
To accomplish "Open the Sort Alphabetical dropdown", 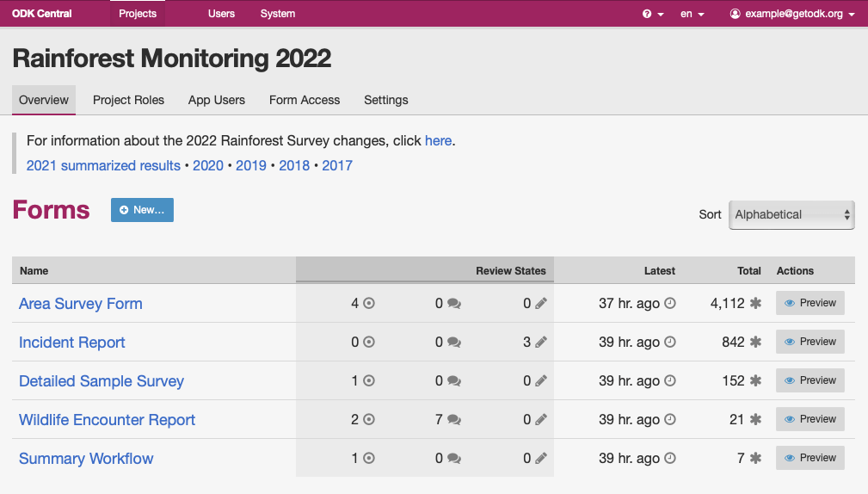I will pos(791,215).
